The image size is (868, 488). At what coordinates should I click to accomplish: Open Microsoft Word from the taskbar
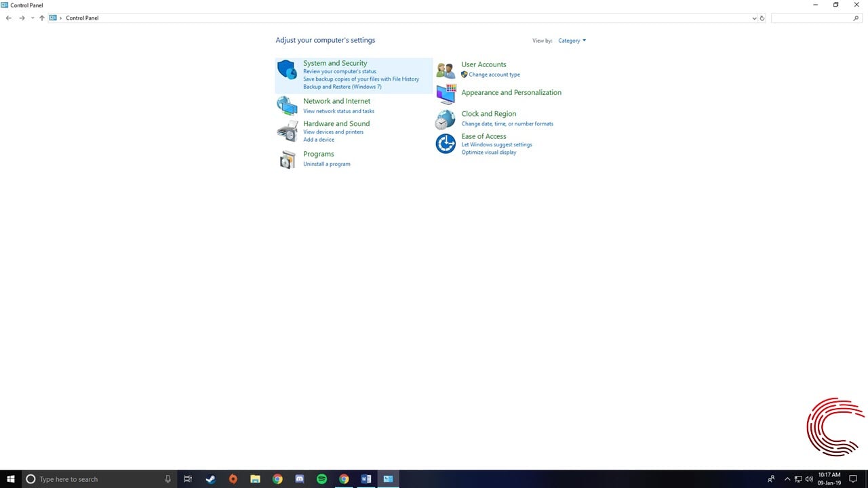(366, 479)
